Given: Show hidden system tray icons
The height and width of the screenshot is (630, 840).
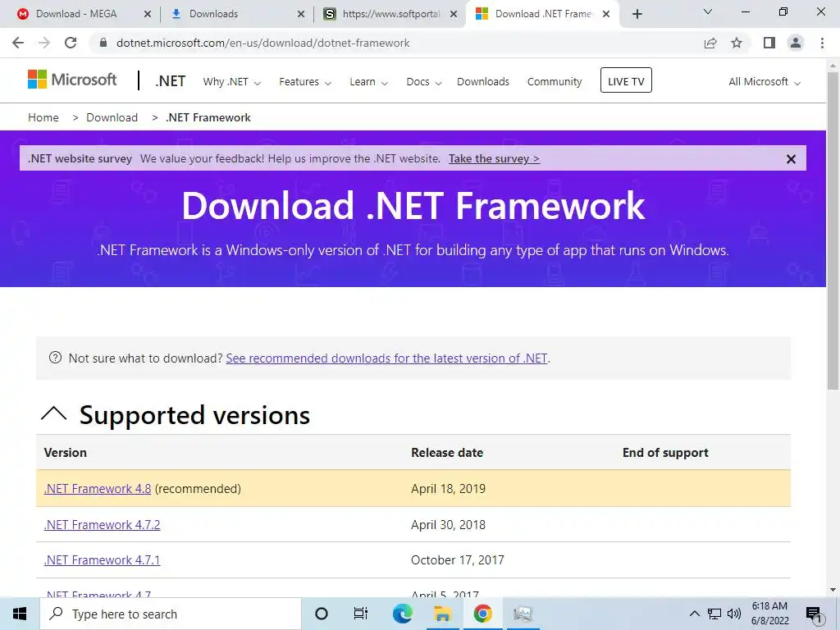Looking at the screenshot, I should 694,614.
